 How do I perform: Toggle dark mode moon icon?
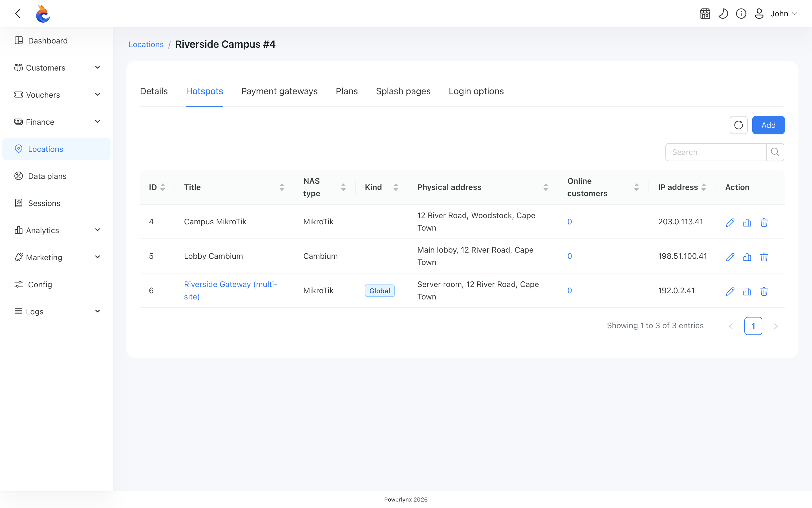click(x=723, y=14)
